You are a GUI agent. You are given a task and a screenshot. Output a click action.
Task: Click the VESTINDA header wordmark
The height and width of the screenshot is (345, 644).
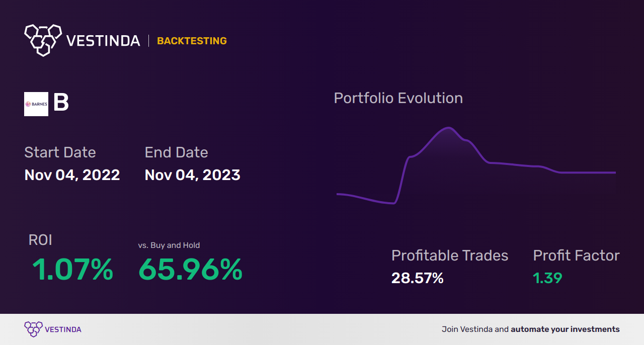[103, 41]
